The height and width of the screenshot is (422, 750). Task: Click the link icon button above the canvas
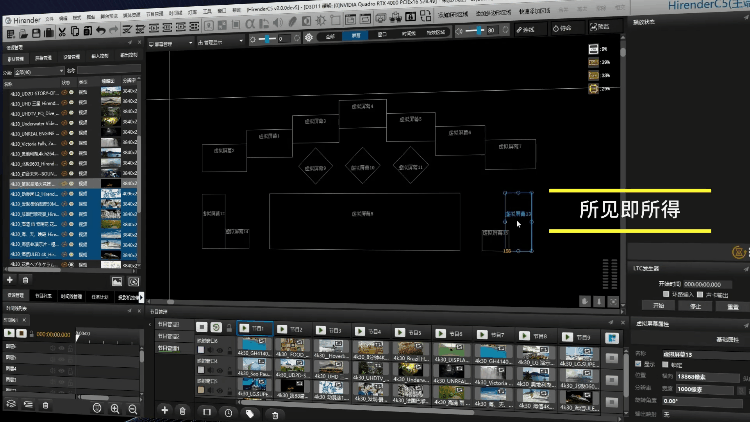[530, 29]
